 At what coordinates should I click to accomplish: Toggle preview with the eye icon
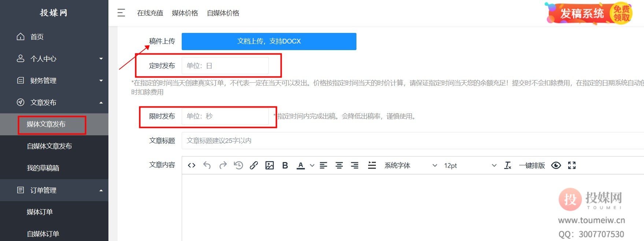(x=556, y=166)
